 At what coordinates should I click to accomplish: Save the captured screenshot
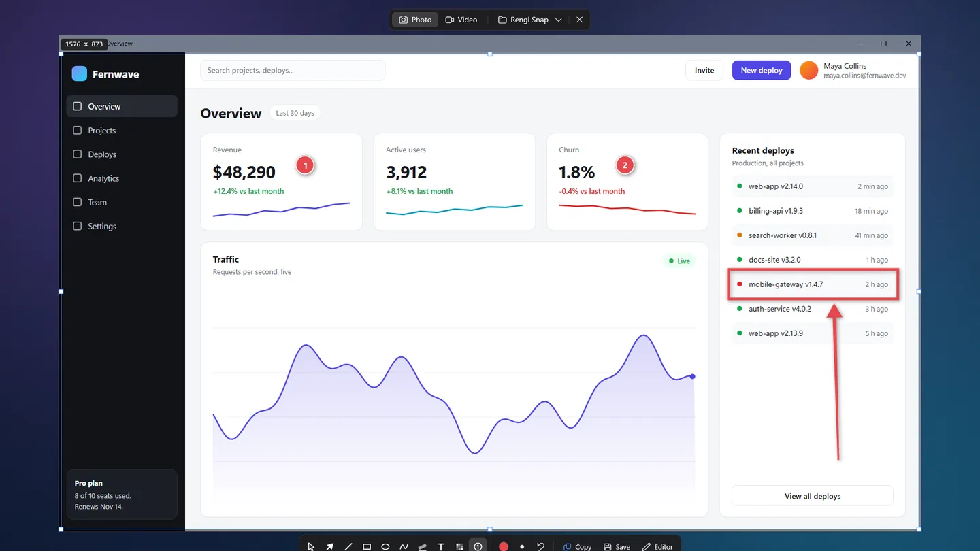tap(617, 546)
